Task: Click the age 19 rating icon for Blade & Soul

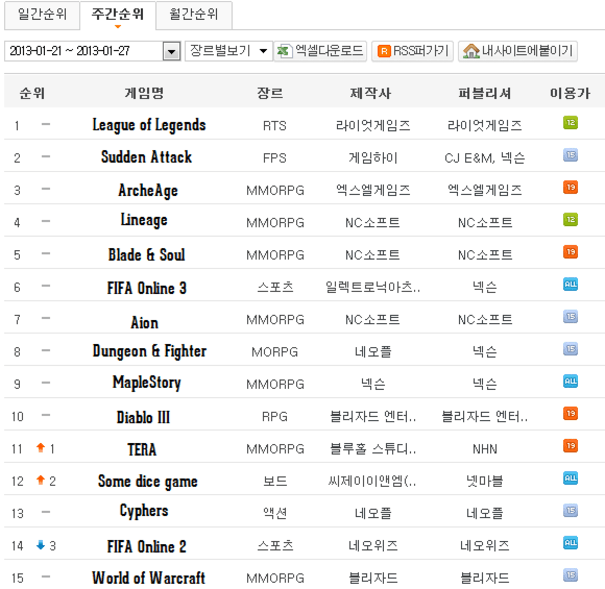Action: click(x=570, y=252)
